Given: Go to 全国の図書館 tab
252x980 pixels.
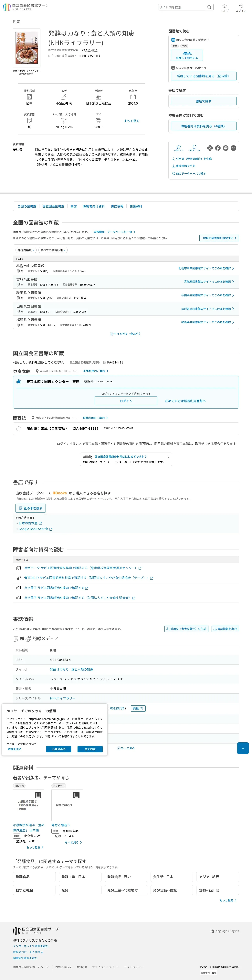Looking at the screenshot, I should (27, 207).
